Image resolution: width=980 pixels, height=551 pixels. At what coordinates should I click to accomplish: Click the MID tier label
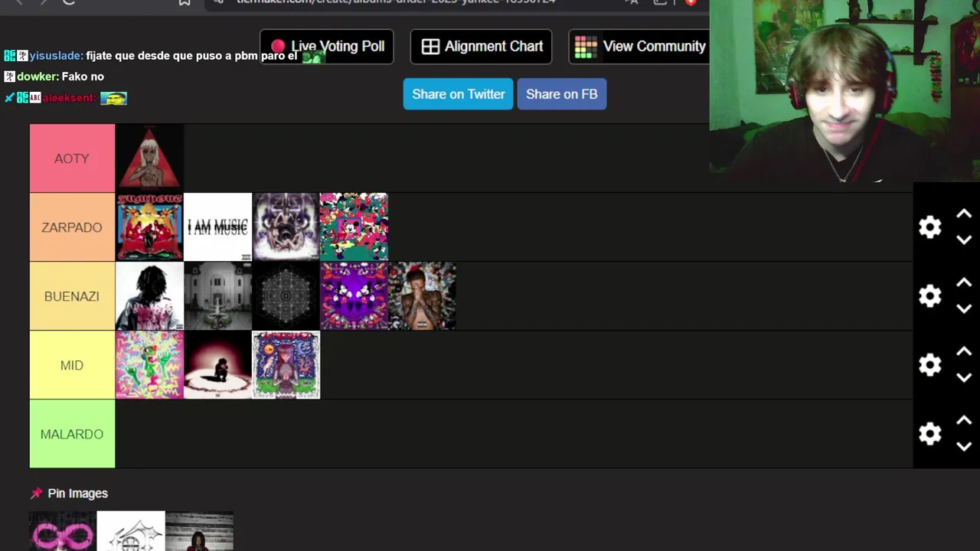pyautogui.click(x=72, y=365)
